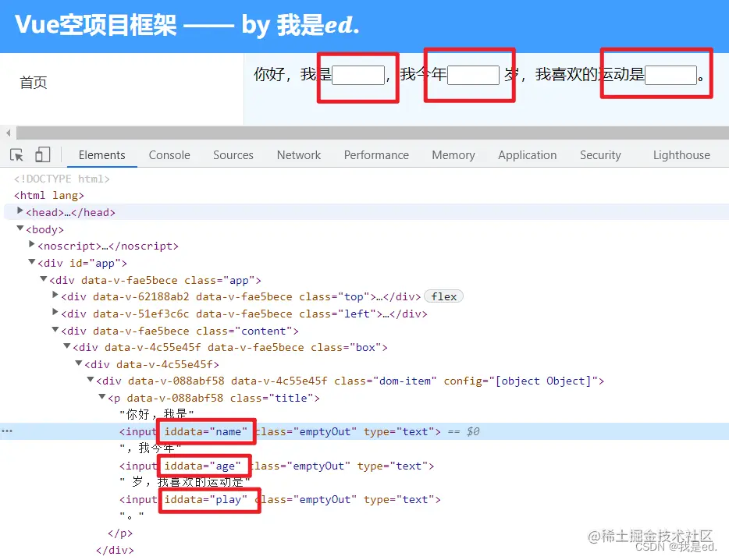Expand the div with class left
The height and width of the screenshot is (560, 729).
coord(55,312)
